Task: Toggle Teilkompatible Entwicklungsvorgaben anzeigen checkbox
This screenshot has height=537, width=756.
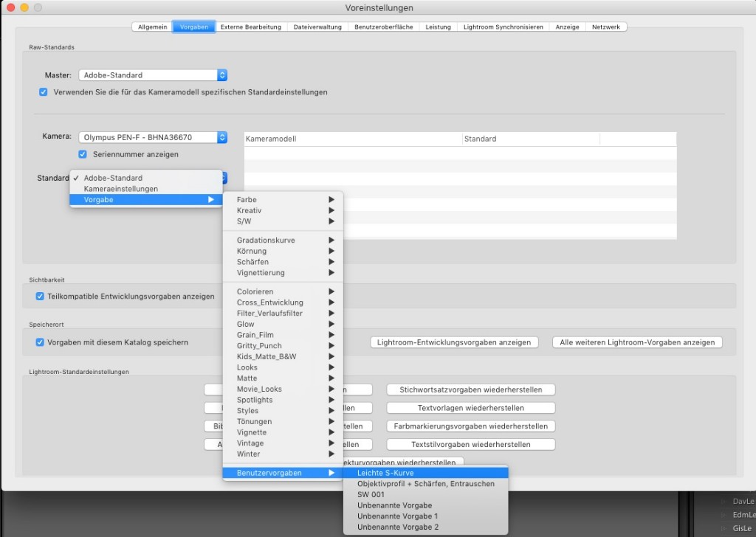Action: click(x=41, y=297)
